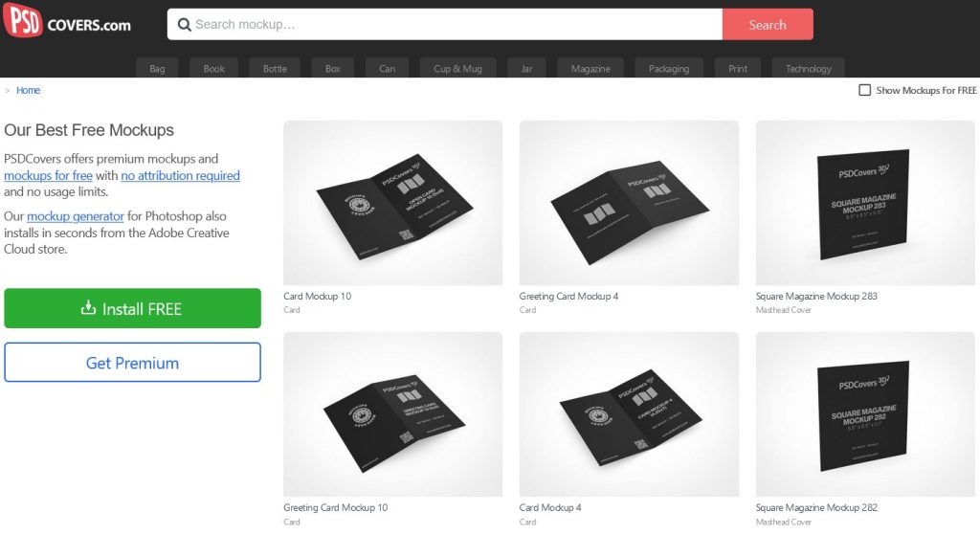Select the Book category tab

[214, 69]
